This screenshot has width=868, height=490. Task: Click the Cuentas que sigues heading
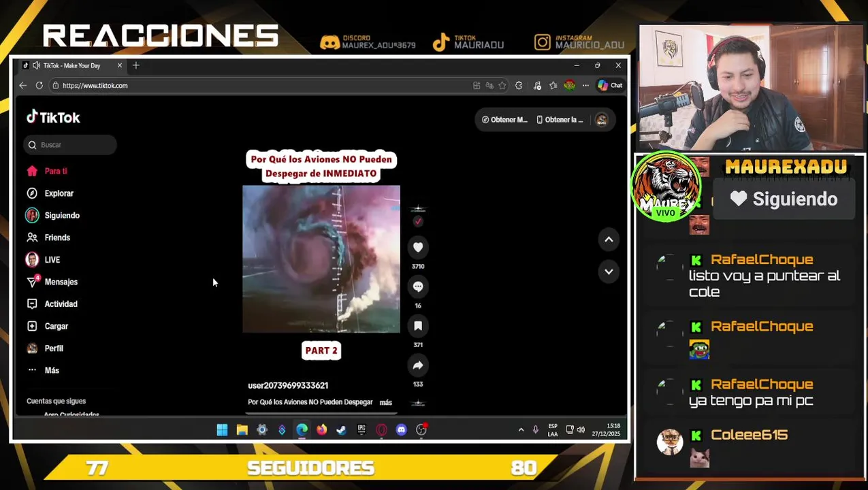[56, 402]
